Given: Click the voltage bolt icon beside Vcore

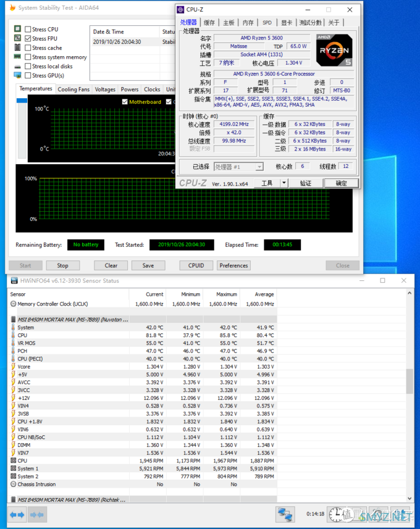Looking at the screenshot, I should click(14, 366).
